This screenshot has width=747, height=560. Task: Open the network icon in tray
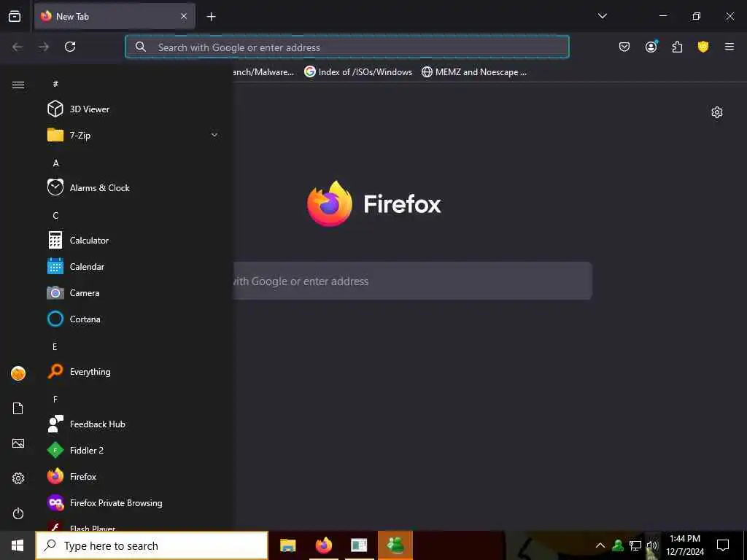(635, 545)
